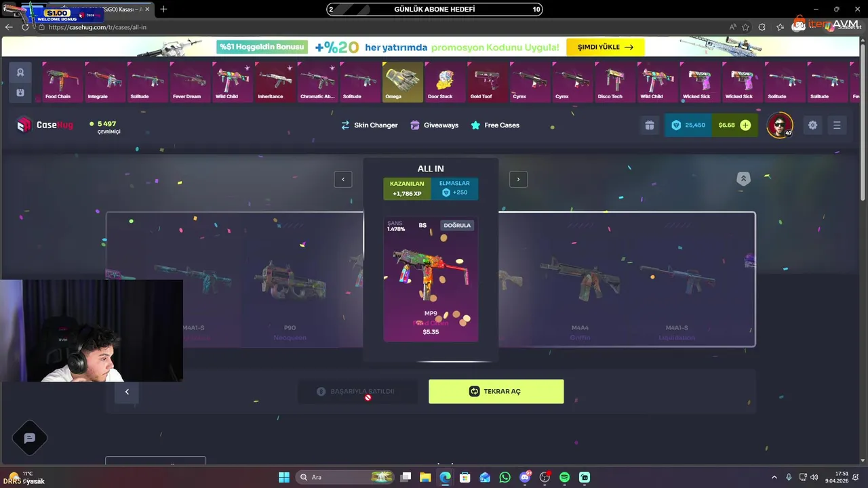Click the browser back arrow
868x488 pixels.
[9, 27]
